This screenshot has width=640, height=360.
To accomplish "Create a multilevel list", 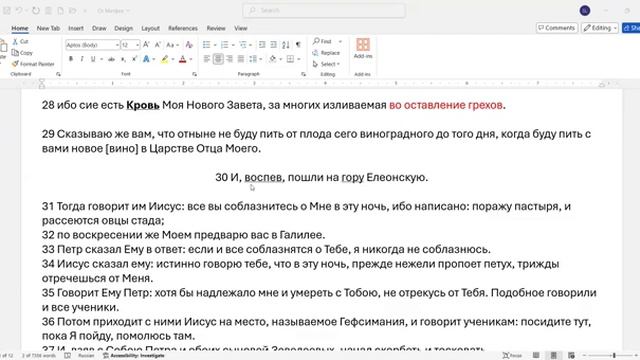I will point(243,44).
